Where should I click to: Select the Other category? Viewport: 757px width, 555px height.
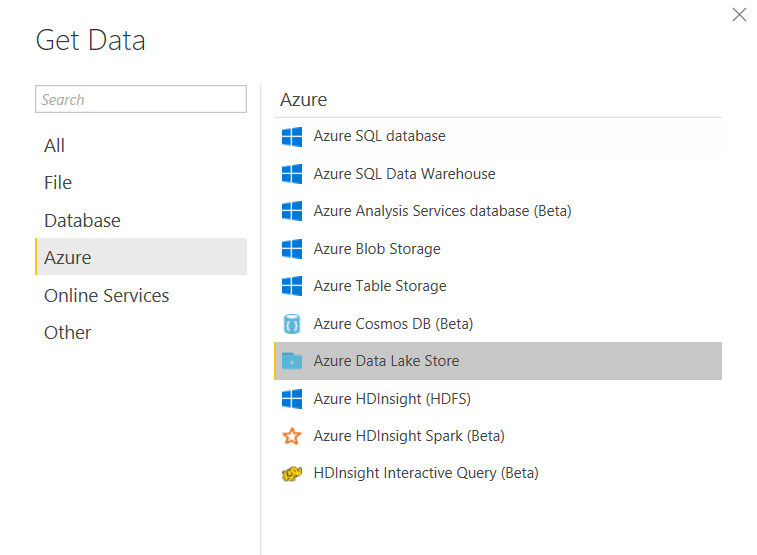pyautogui.click(x=68, y=333)
